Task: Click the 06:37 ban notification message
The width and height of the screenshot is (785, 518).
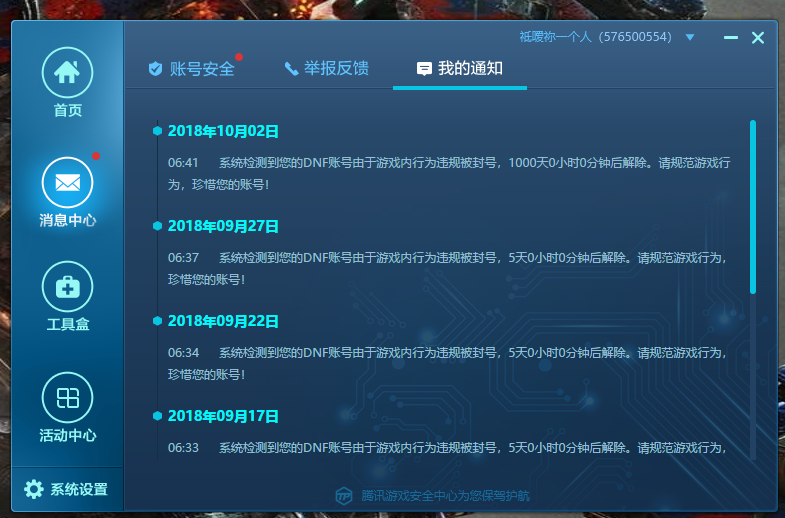Action: coord(447,268)
